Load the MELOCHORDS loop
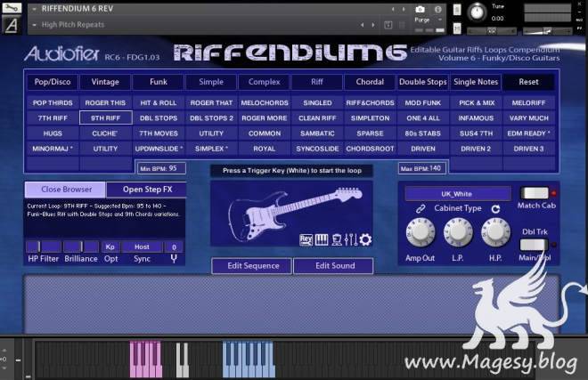Image resolution: width=588 pixels, height=380 pixels. tap(265, 103)
